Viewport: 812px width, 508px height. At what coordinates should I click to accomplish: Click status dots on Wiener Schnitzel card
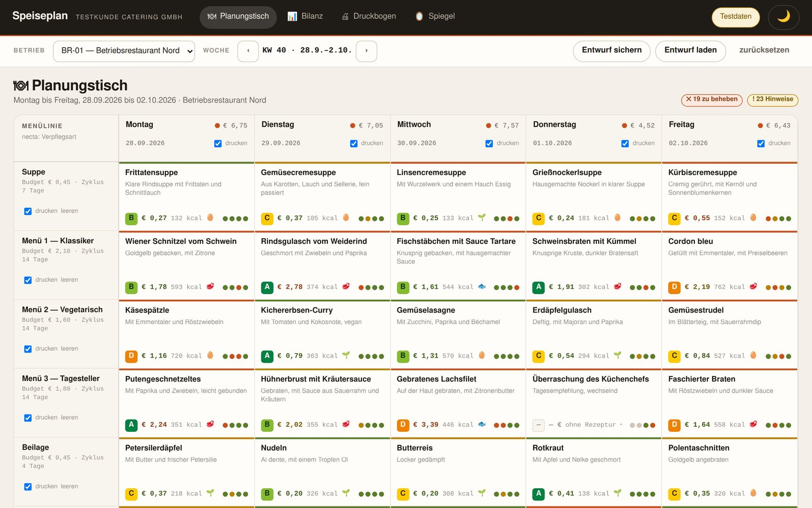click(x=235, y=288)
